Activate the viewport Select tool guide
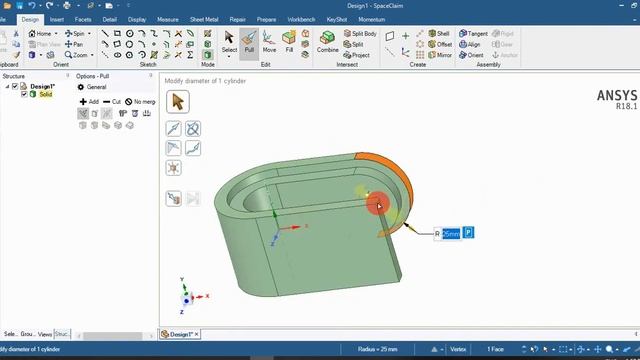Image resolution: width=640 pixels, height=360 pixels. [x=178, y=102]
